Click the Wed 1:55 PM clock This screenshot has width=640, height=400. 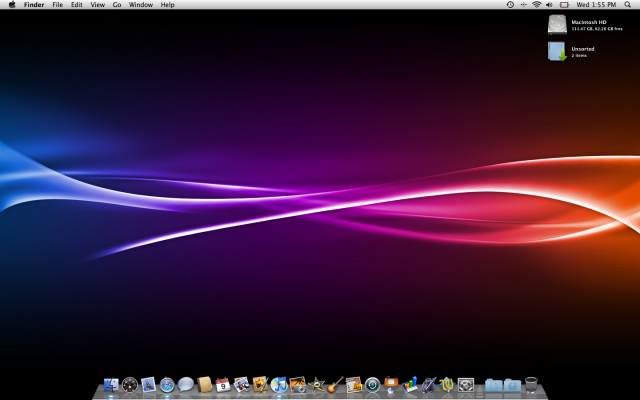point(596,5)
